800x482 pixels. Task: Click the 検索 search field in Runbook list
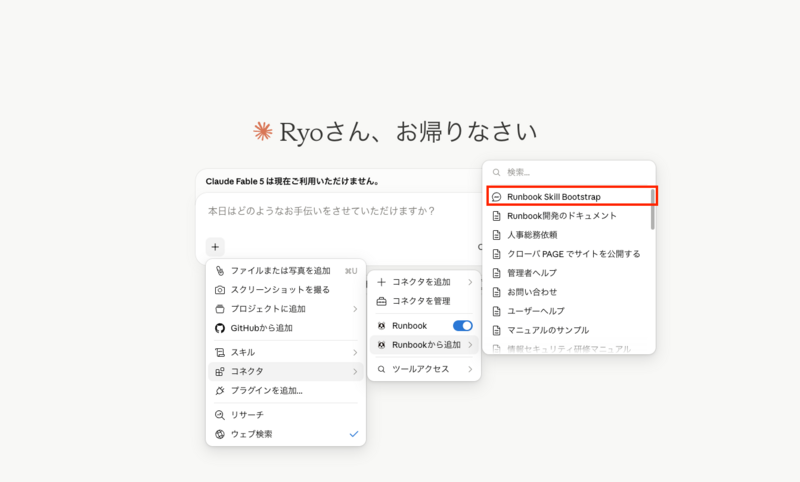(569, 172)
